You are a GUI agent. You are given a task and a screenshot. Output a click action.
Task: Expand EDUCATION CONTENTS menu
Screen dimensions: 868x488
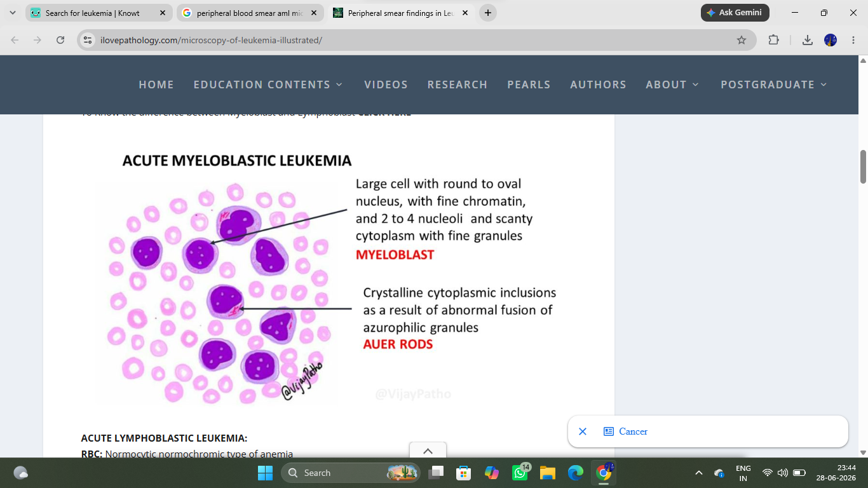coord(268,85)
